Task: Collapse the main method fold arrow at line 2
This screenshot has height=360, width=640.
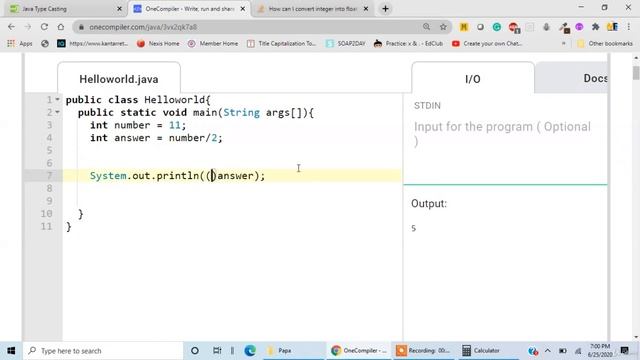Action: [58, 112]
